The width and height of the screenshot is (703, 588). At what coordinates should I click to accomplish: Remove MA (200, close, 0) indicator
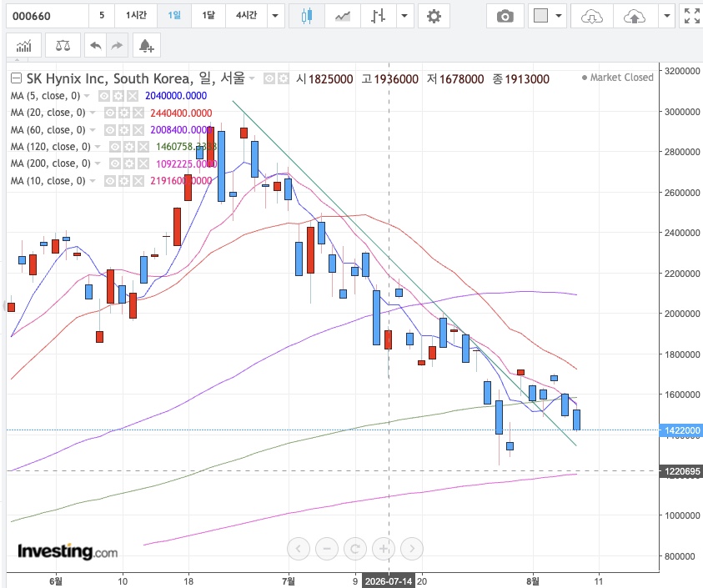[143, 163]
